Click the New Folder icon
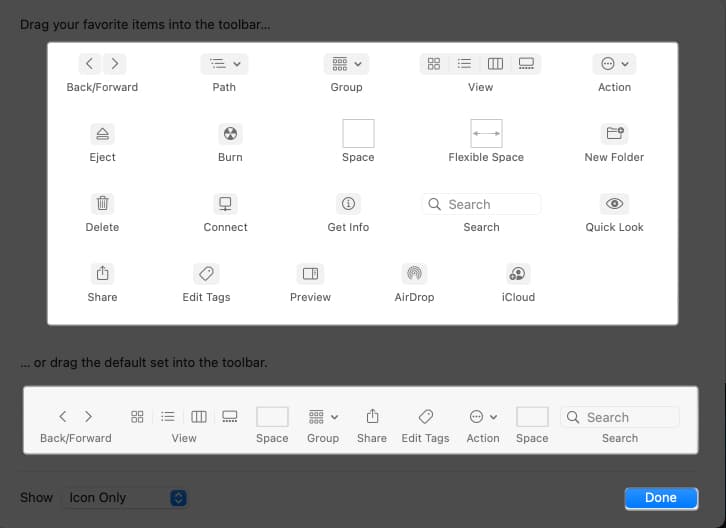Image resolution: width=726 pixels, height=528 pixels. tap(614, 134)
